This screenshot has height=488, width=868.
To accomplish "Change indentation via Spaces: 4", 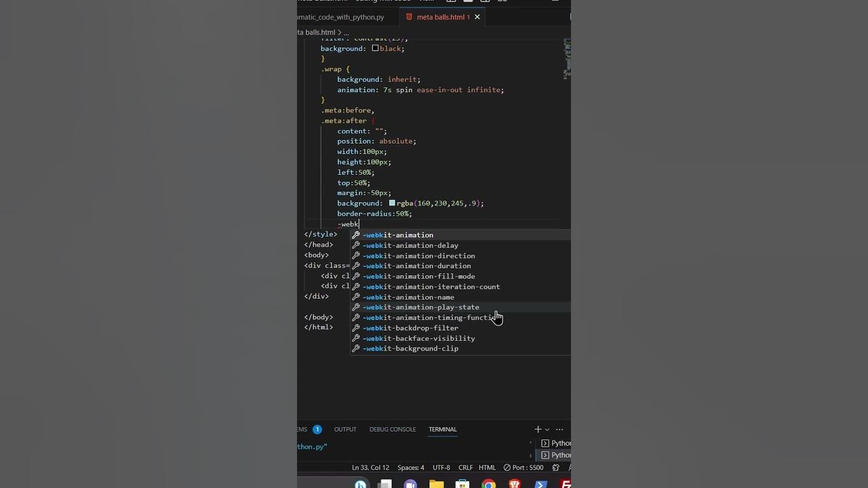I will pos(411,468).
